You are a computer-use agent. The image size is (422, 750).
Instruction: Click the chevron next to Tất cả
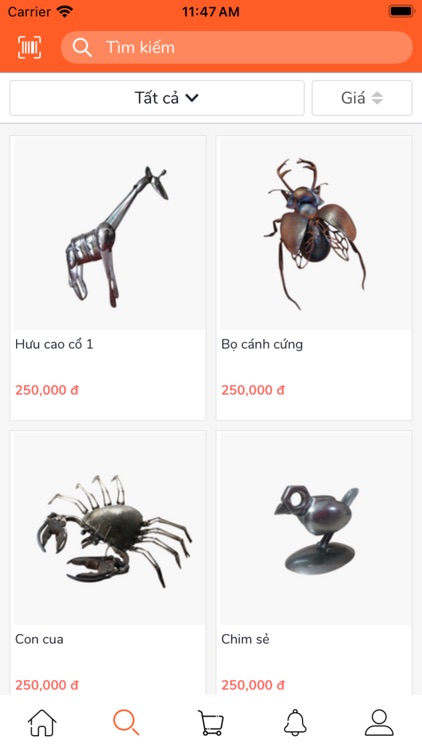[x=192, y=98]
